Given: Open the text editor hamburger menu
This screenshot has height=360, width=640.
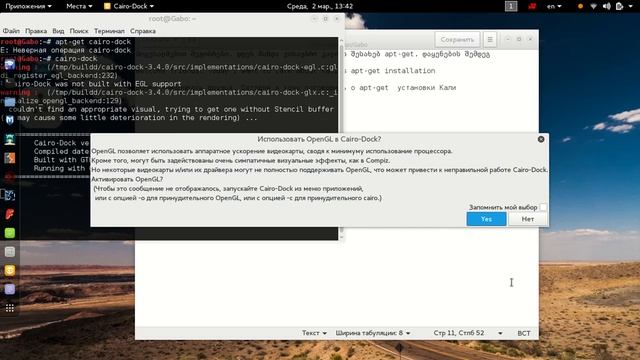Looking at the screenshot, I should point(490,40).
